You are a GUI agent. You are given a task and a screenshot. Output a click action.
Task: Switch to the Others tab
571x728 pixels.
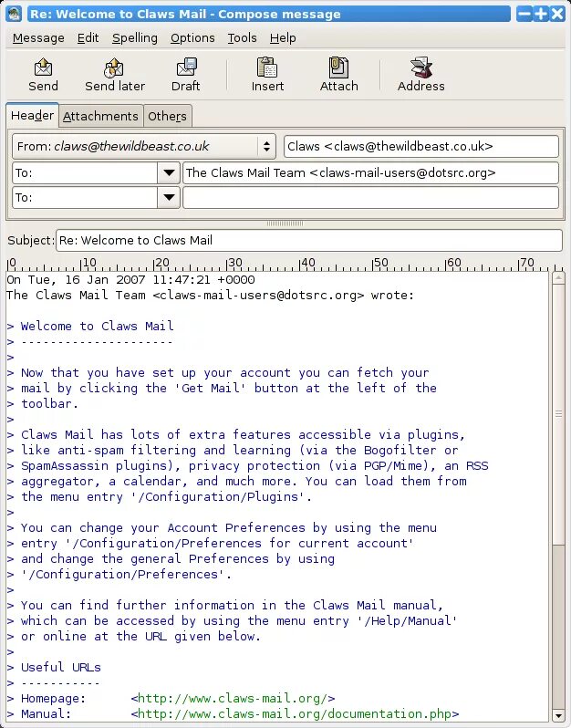167,116
